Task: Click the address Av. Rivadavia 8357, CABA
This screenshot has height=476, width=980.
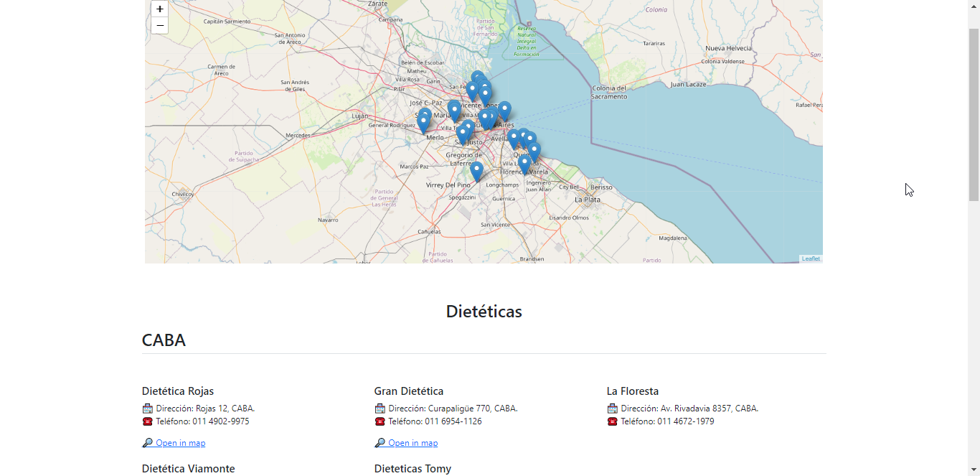Action: pyautogui.click(x=710, y=409)
